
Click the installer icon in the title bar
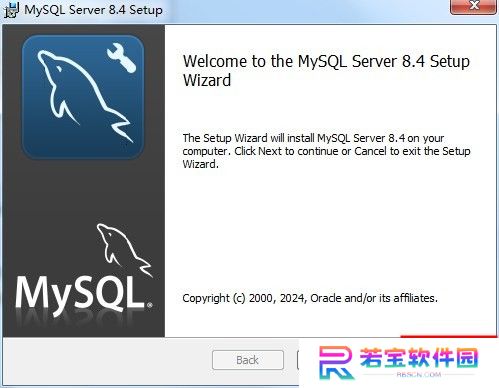(x=11, y=10)
